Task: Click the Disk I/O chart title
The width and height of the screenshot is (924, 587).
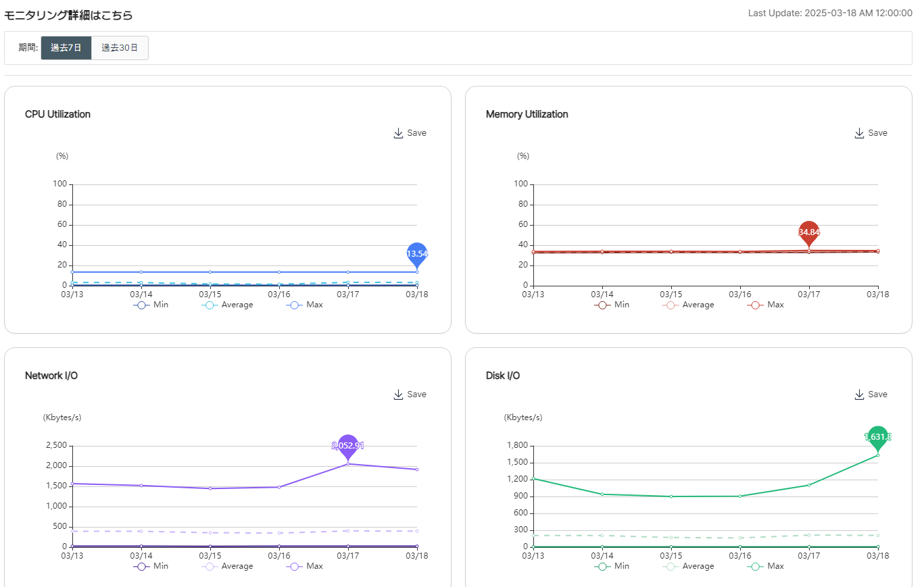Action: point(503,376)
